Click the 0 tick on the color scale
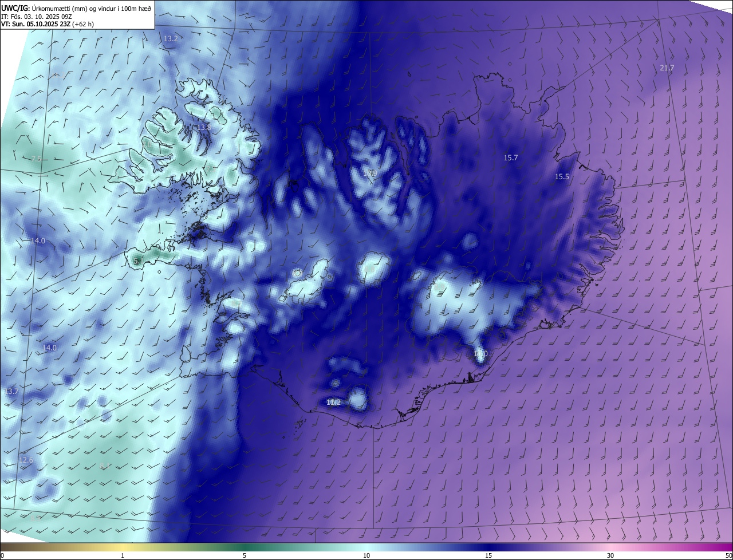The width and height of the screenshot is (733, 560). coord(2,555)
